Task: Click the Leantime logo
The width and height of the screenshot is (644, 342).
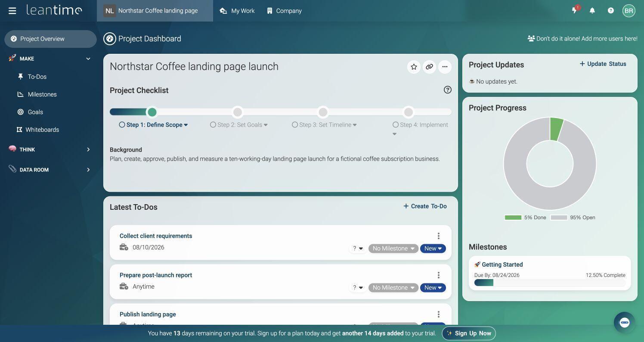Action: click(x=54, y=10)
